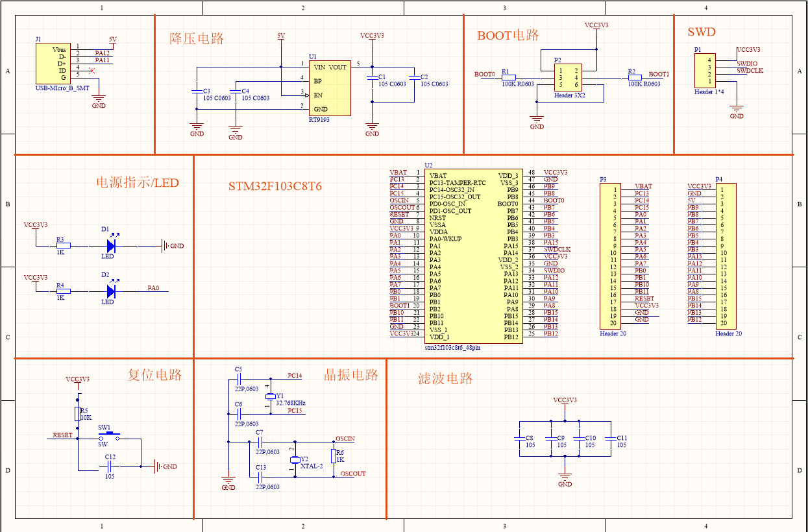
Task: Click the Header 20 connector P3
Action: (609, 255)
